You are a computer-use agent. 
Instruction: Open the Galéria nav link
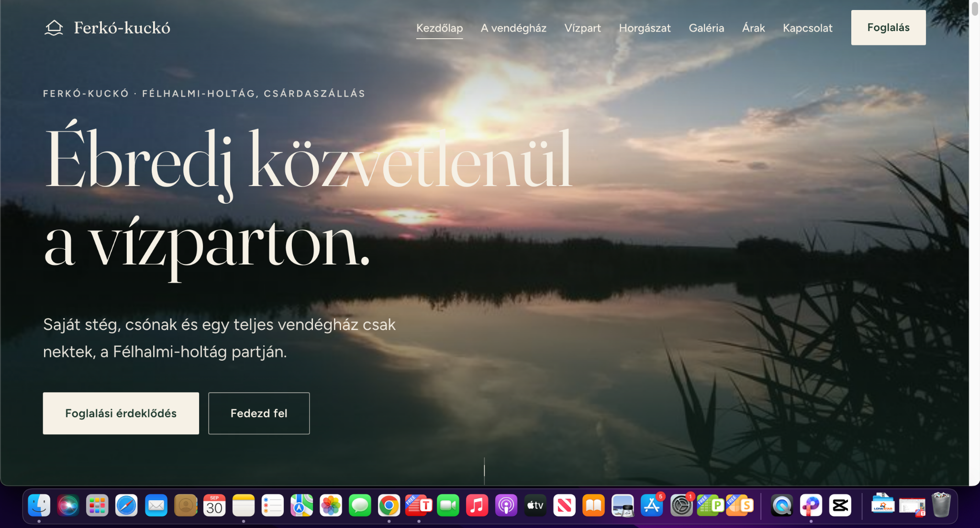(706, 28)
